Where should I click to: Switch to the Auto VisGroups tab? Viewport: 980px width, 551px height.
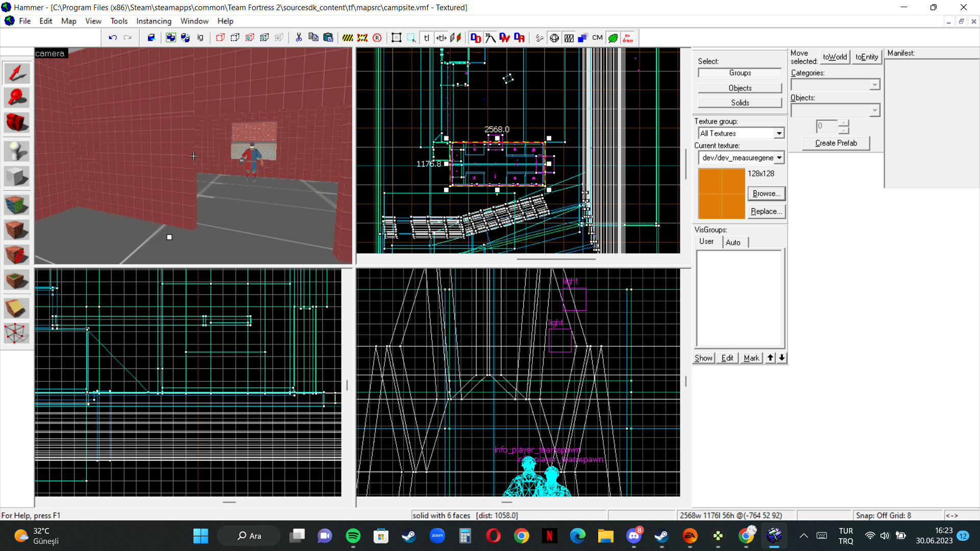coord(733,242)
